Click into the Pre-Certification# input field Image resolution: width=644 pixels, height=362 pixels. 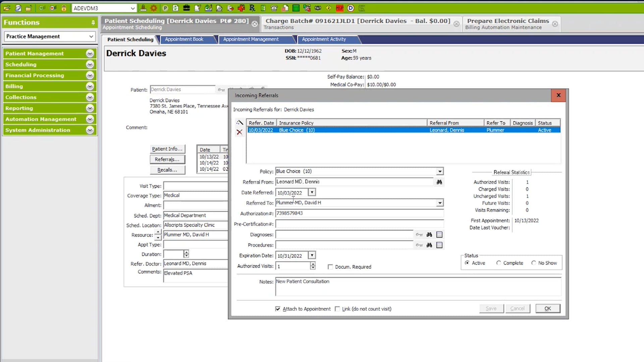tap(359, 224)
